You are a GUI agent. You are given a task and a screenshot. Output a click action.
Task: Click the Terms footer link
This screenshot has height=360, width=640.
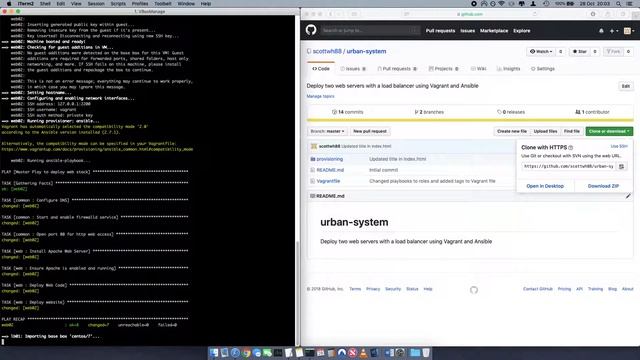[355, 289]
